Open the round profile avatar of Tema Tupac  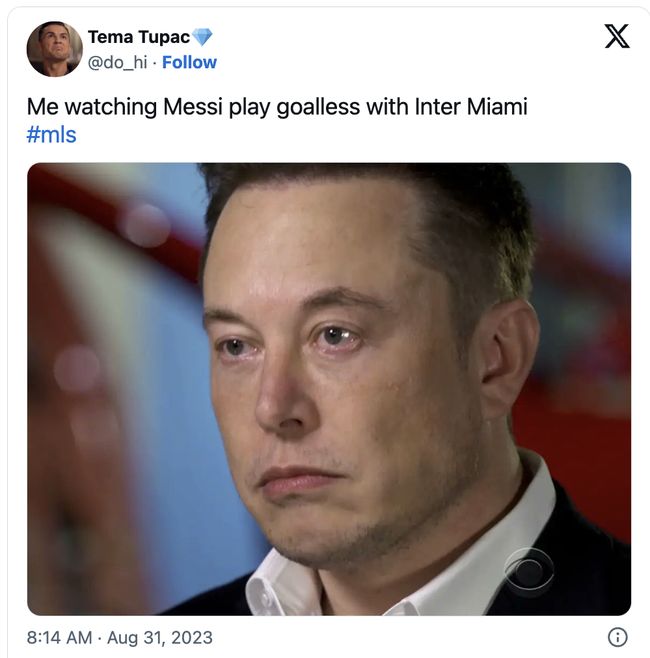[x=55, y=49]
